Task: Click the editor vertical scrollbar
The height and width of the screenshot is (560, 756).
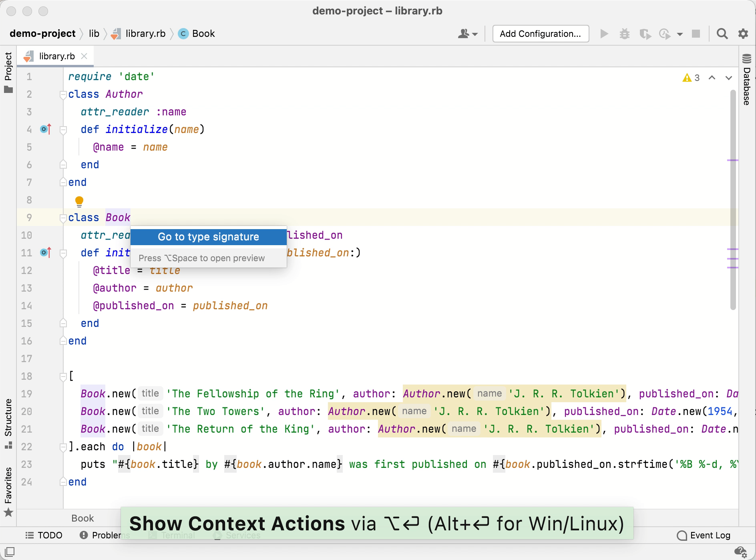Action: pyautogui.click(x=733, y=200)
